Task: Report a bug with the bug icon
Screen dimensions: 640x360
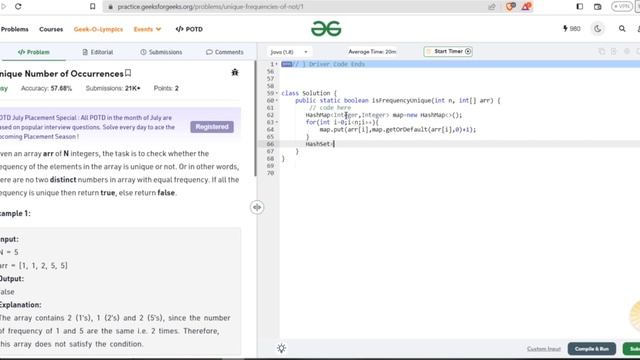Action: pos(235,72)
